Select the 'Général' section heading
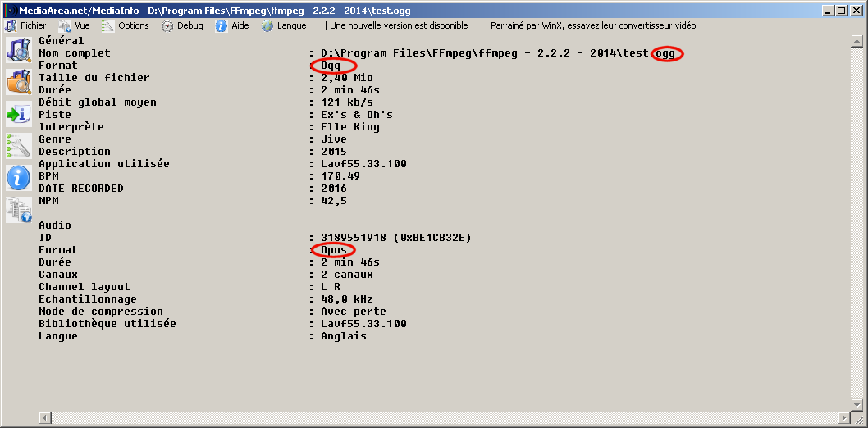868x428 pixels. point(62,41)
